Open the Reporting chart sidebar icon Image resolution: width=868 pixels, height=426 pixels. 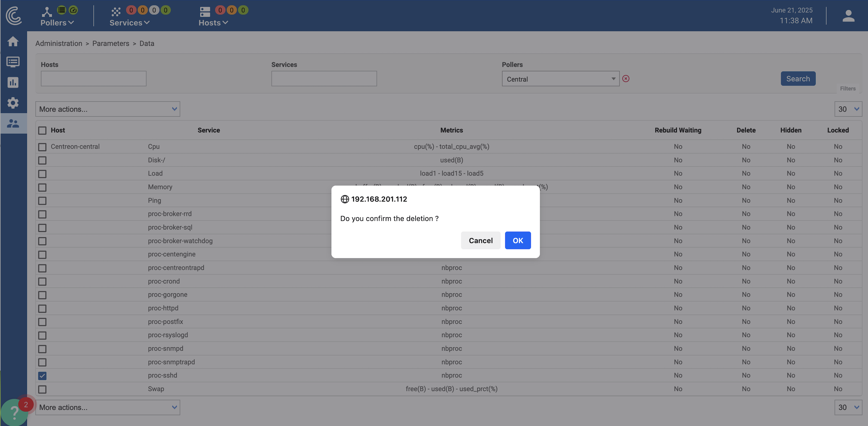[13, 82]
